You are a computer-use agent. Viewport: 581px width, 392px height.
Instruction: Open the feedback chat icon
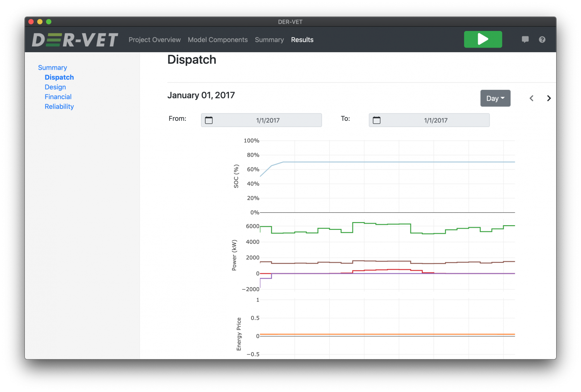[525, 39]
